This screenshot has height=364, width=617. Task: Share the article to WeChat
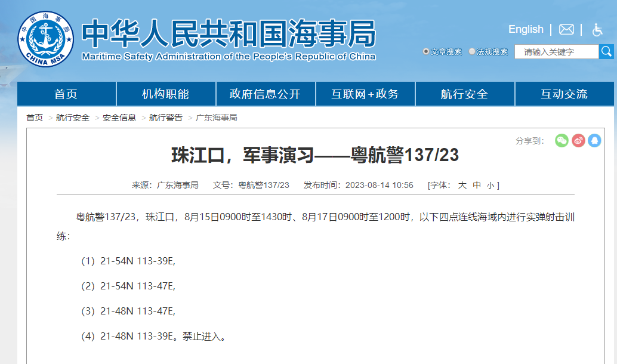562,140
